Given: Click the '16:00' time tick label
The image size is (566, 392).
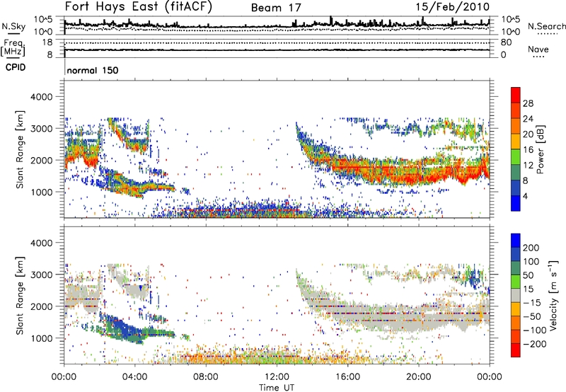Looking at the screenshot, I should (x=347, y=377).
